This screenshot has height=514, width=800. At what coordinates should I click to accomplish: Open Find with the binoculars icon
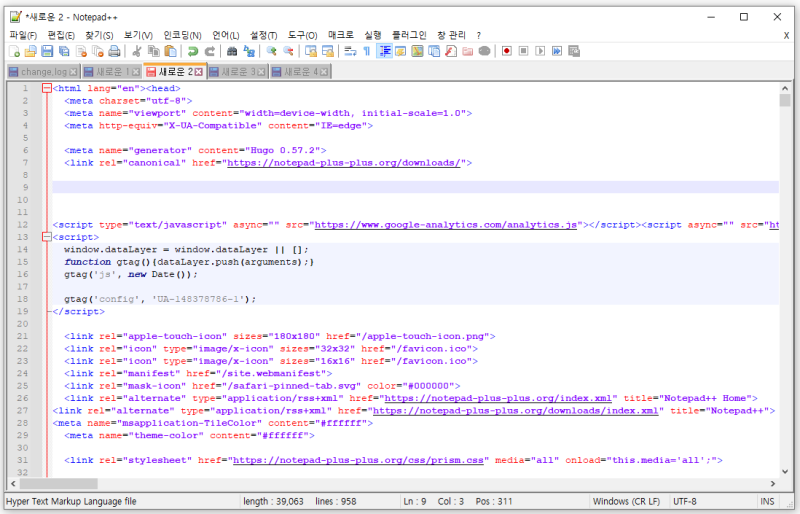pos(232,51)
